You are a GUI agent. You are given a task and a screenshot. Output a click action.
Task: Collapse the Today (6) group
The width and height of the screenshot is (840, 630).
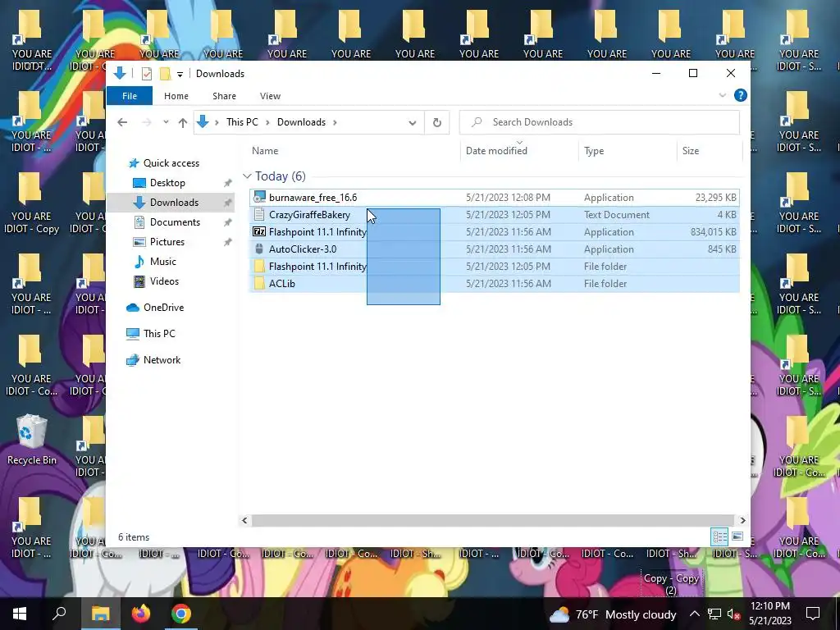click(x=247, y=176)
